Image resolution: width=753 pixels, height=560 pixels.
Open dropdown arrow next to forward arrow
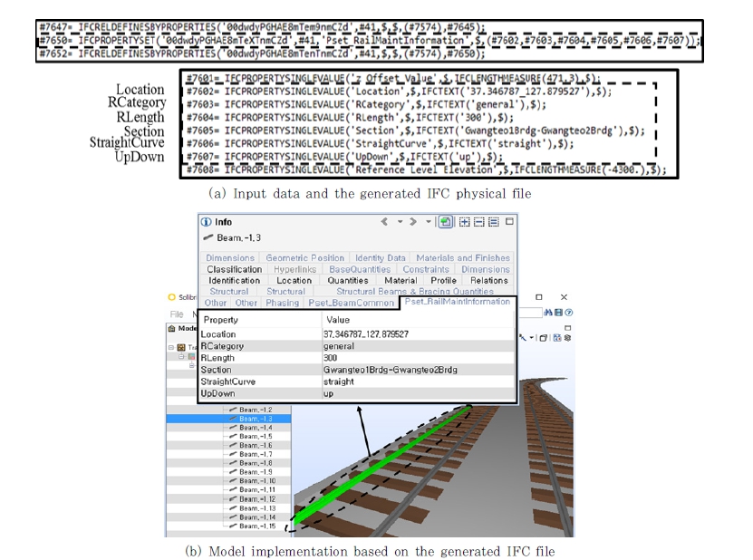pos(428,222)
